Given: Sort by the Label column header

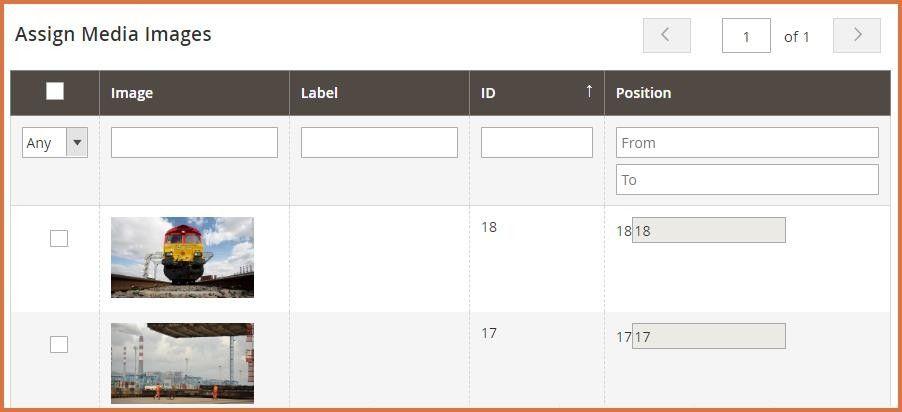Looking at the screenshot, I should [x=319, y=93].
